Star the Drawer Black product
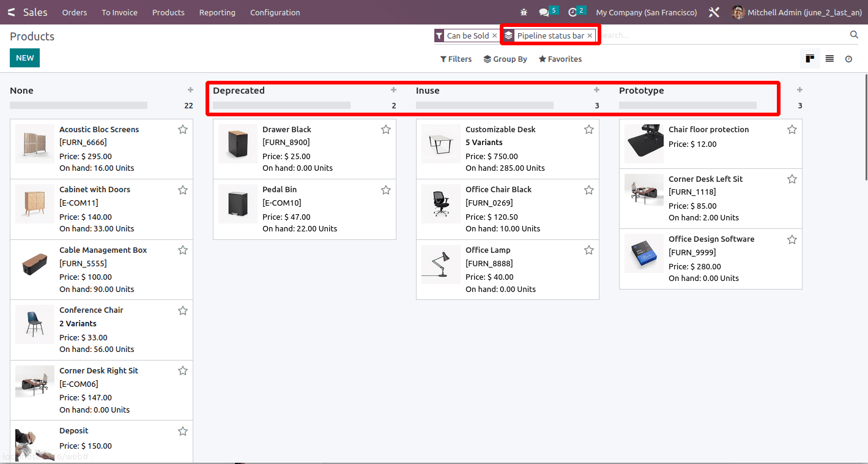The image size is (868, 464). [x=385, y=129]
